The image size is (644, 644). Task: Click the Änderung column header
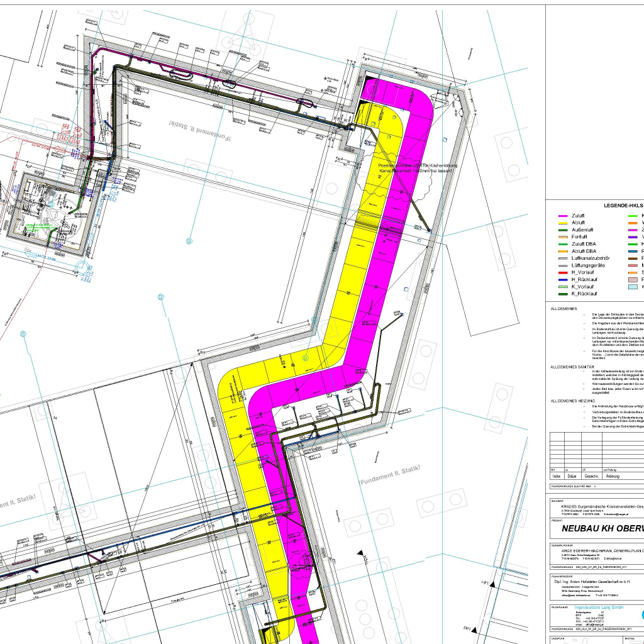pos(612,476)
